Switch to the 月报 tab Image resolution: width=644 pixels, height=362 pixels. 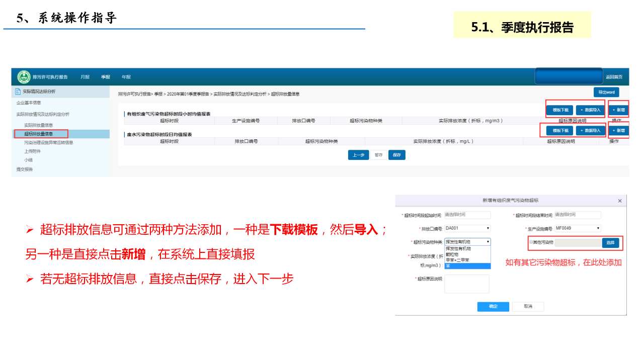click(85, 77)
